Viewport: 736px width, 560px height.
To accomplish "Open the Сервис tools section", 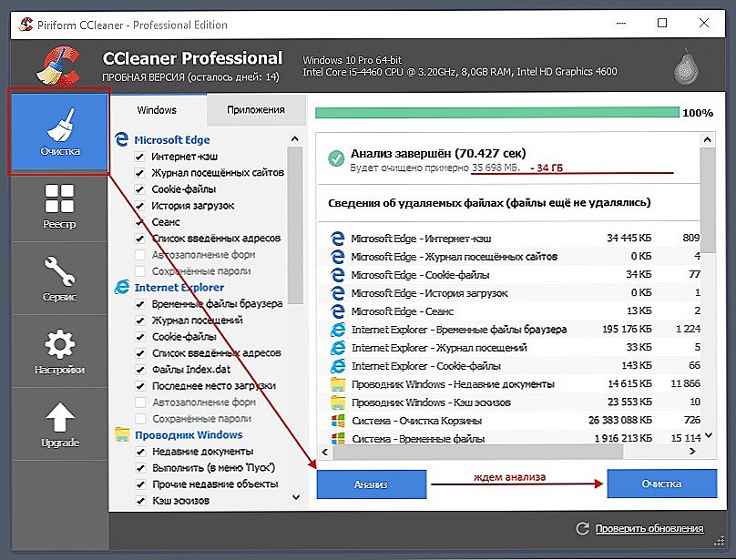I will 59,279.
